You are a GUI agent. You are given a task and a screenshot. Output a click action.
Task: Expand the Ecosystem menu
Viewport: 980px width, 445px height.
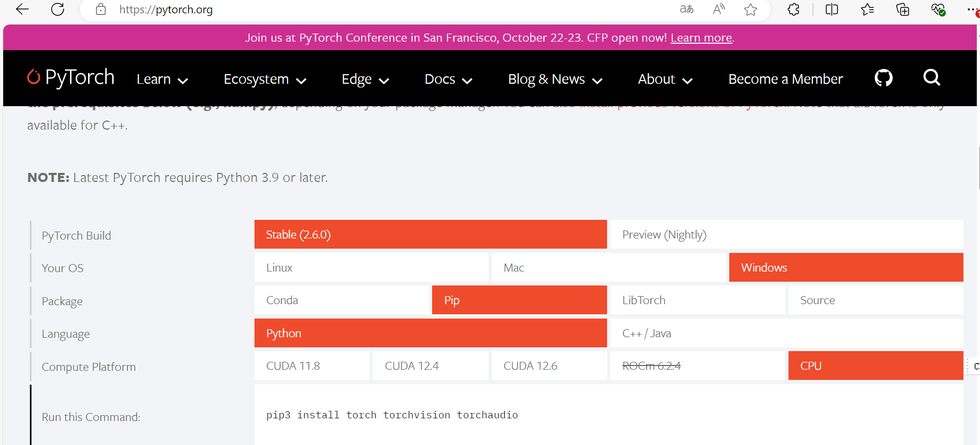click(x=265, y=79)
